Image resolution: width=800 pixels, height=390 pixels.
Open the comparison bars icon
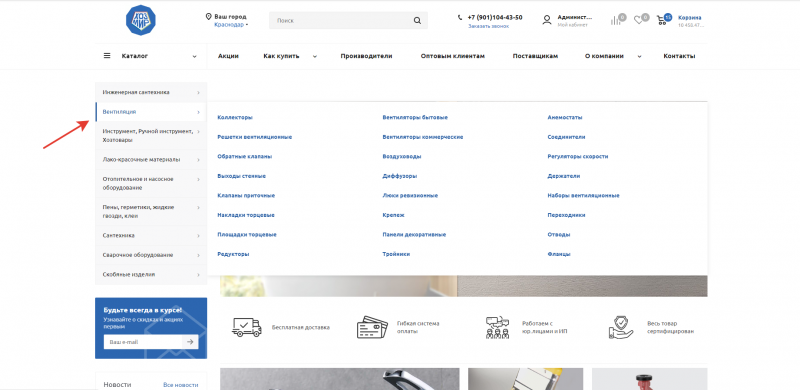(x=615, y=20)
